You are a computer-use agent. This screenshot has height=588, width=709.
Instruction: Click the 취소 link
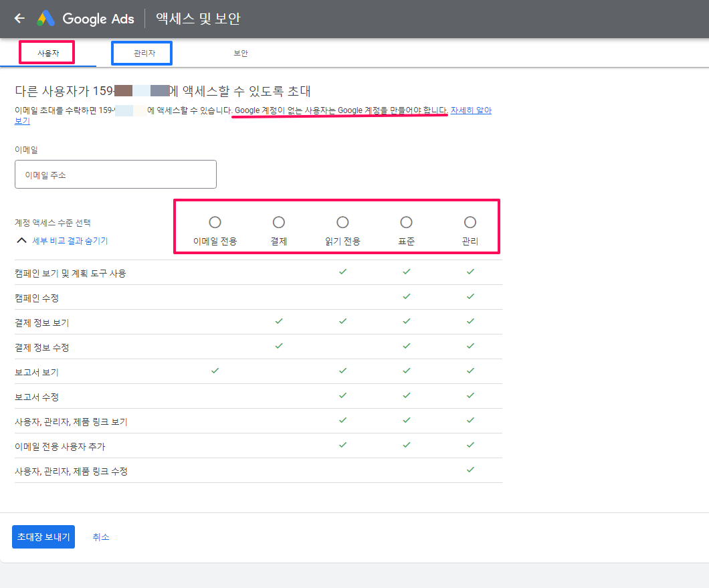point(101,536)
